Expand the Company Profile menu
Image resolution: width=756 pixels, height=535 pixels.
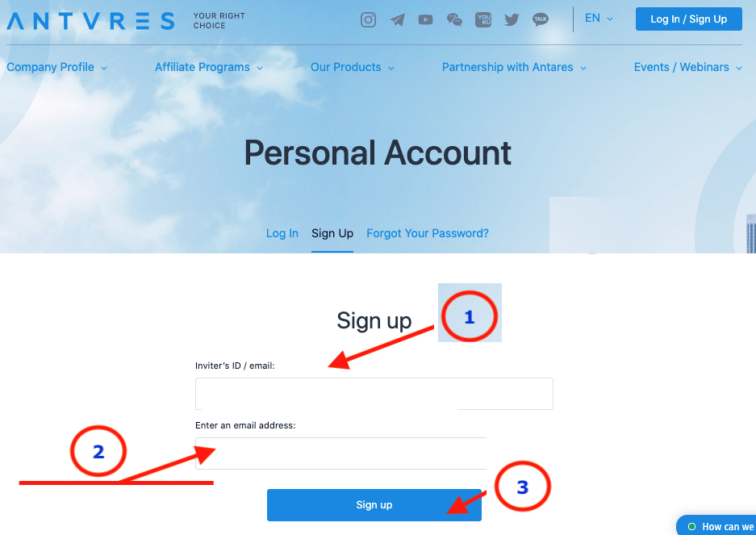[57, 67]
